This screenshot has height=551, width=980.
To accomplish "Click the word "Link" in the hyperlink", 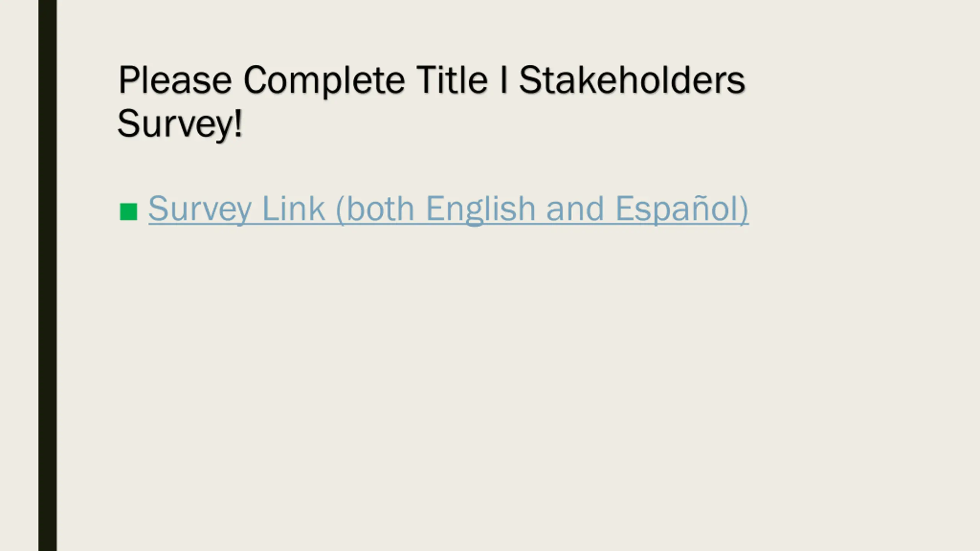I will click(294, 209).
